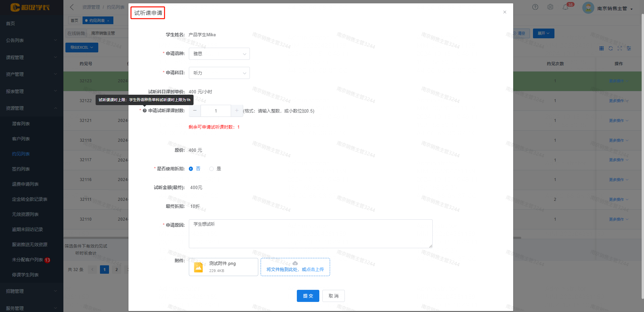Decrease trial hours with the minus button
Viewport: 644px width, 312px height.
[x=195, y=111]
